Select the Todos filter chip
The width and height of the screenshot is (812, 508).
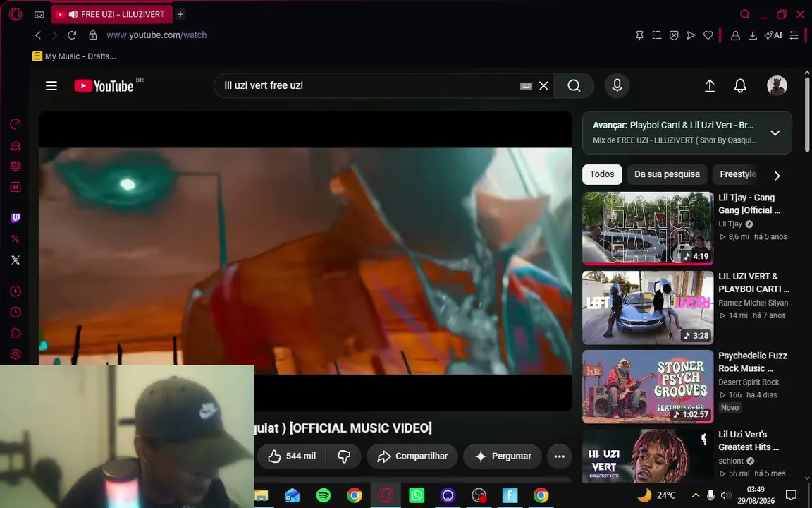tap(602, 174)
